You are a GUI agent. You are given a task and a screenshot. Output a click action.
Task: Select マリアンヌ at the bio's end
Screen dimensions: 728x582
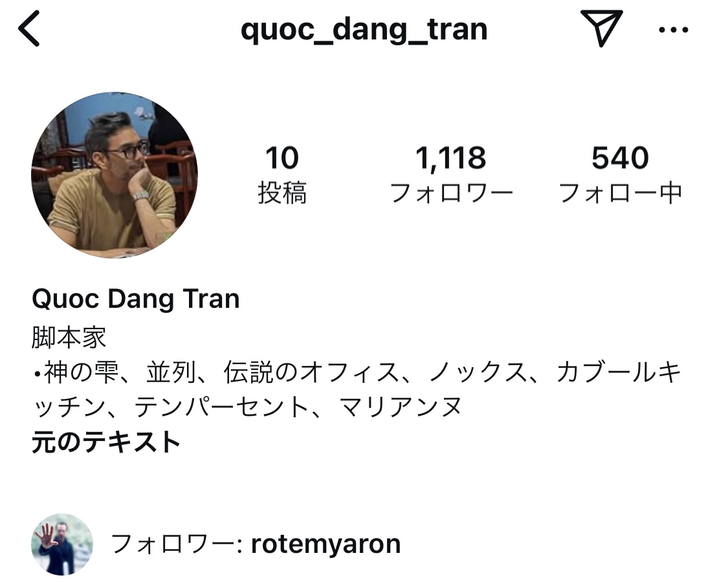pos(401,407)
